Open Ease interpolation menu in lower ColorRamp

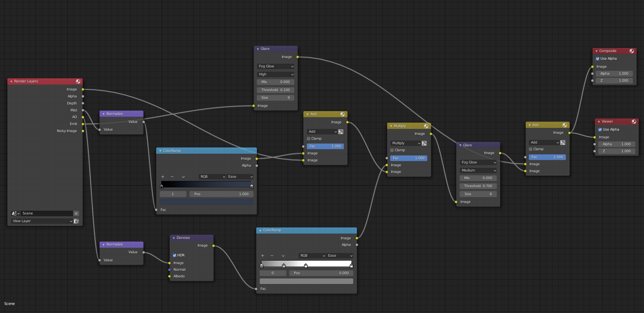point(340,256)
